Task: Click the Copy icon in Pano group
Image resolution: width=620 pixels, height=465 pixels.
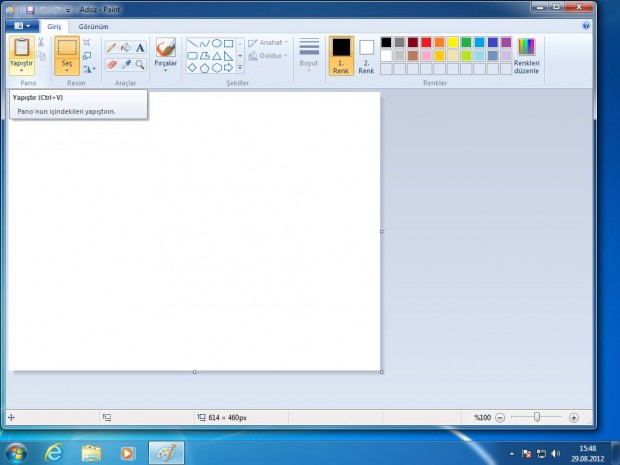Action: point(41,57)
